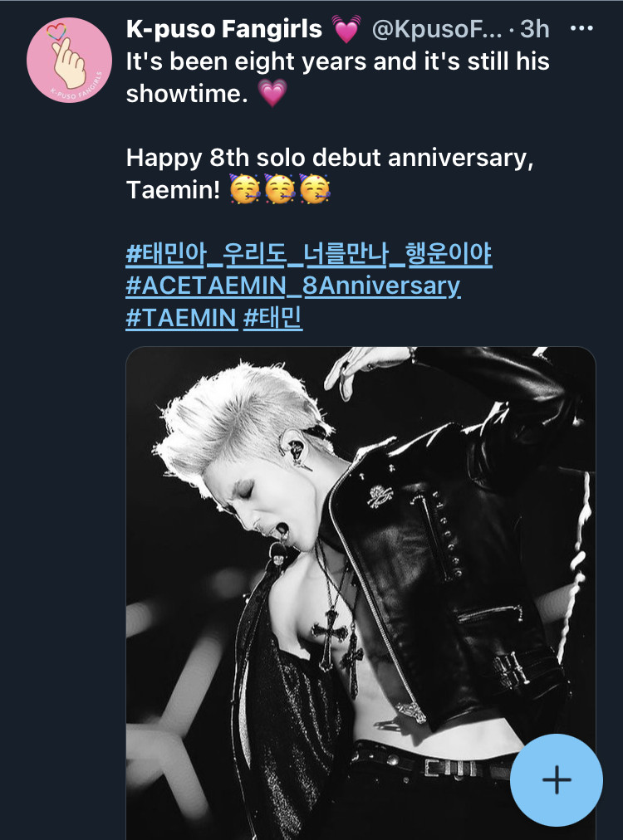Image resolution: width=623 pixels, height=840 pixels.
Task: Open the K-puso Fangirls profile avatar
Action: coord(69,60)
